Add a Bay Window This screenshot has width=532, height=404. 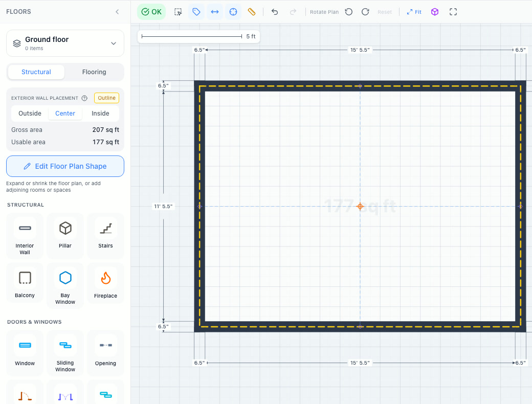point(65,285)
